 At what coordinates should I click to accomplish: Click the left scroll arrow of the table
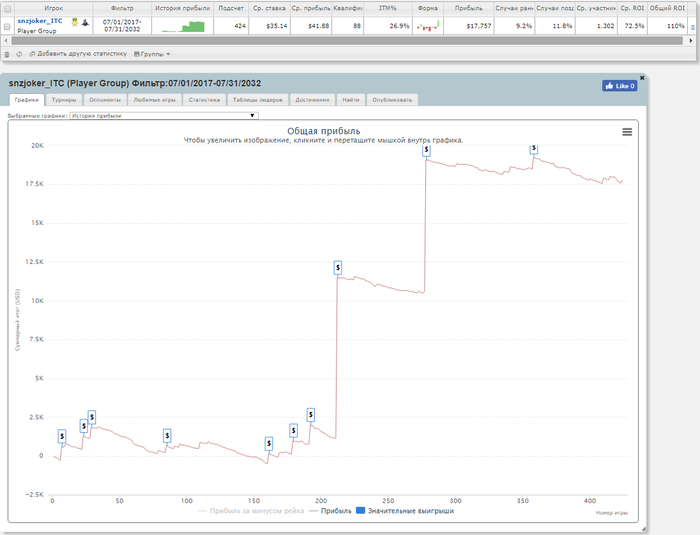coord(6,41)
